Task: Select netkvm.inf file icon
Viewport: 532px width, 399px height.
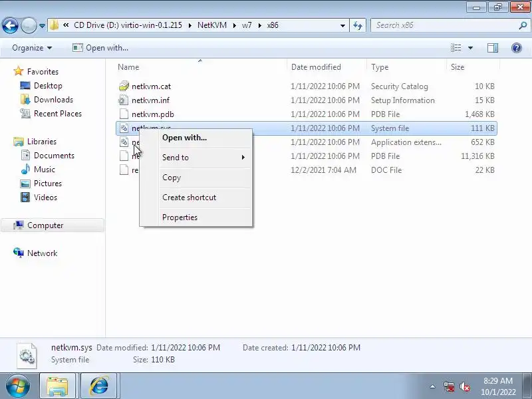Action: pos(124,100)
